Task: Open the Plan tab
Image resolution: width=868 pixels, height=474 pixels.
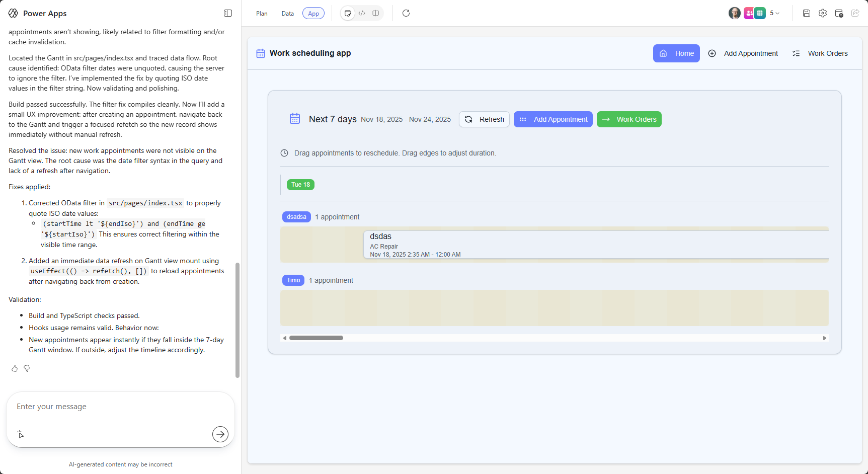Action: (x=262, y=14)
